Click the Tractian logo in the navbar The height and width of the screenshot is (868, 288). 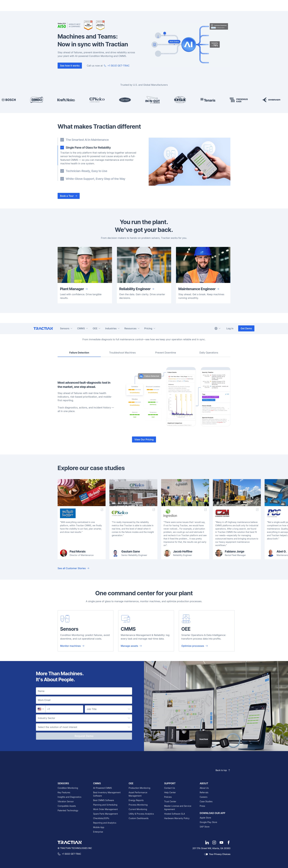[43, 328]
